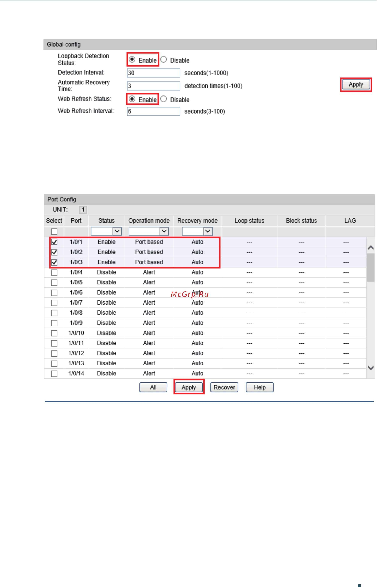Screen dimensions: 377x588
Task: Click port 1/0/1 cell text
Action: point(76,242)
